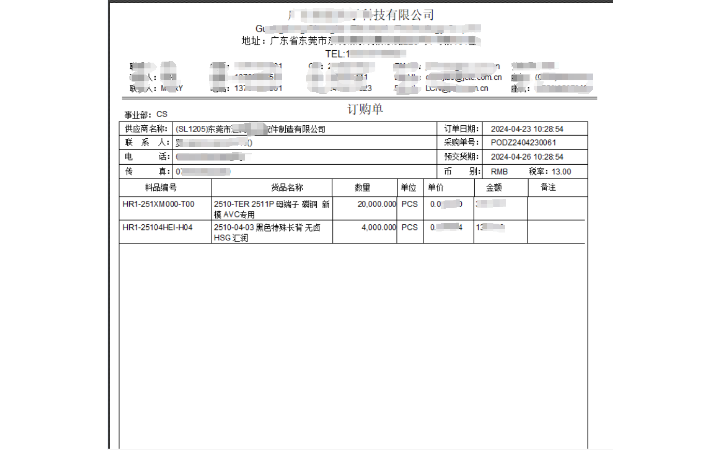Viewport: 720px width, 450px height.
Task: Select quantity 20,000.000
Action: [x=377, y=204]
